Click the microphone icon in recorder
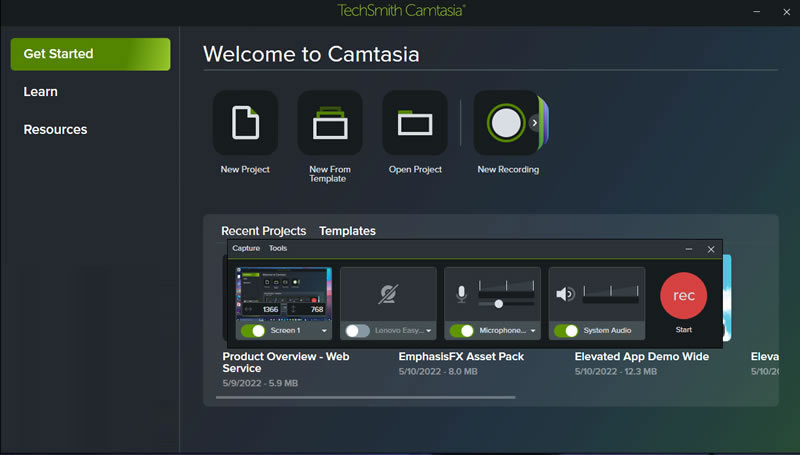Viewport: 800px width, 455px height. pos(461,294)
